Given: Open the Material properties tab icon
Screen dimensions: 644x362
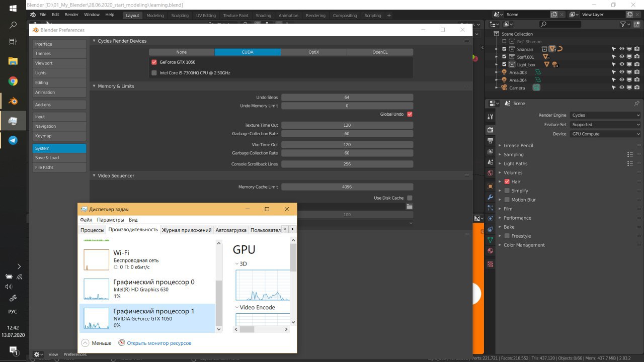Looking at the screenshot, I should click(x=491, y=251).
